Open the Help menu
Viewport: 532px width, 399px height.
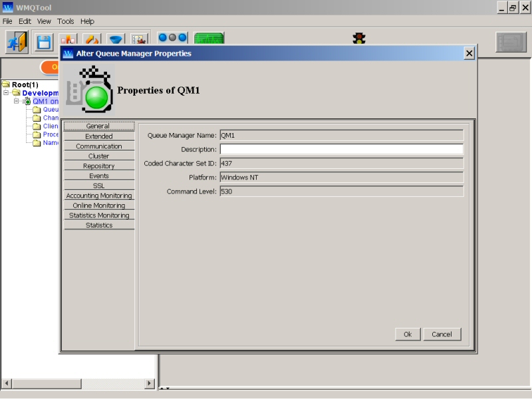coord(87,21)
